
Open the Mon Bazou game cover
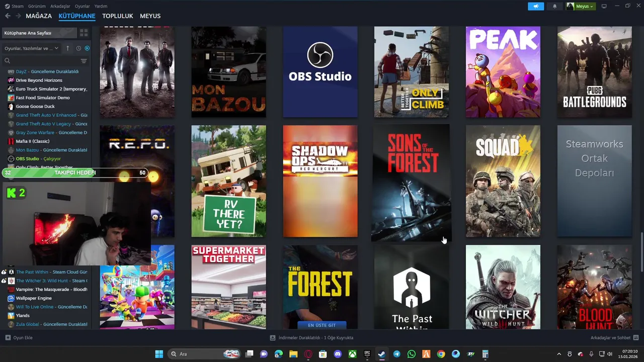(228, 72)
